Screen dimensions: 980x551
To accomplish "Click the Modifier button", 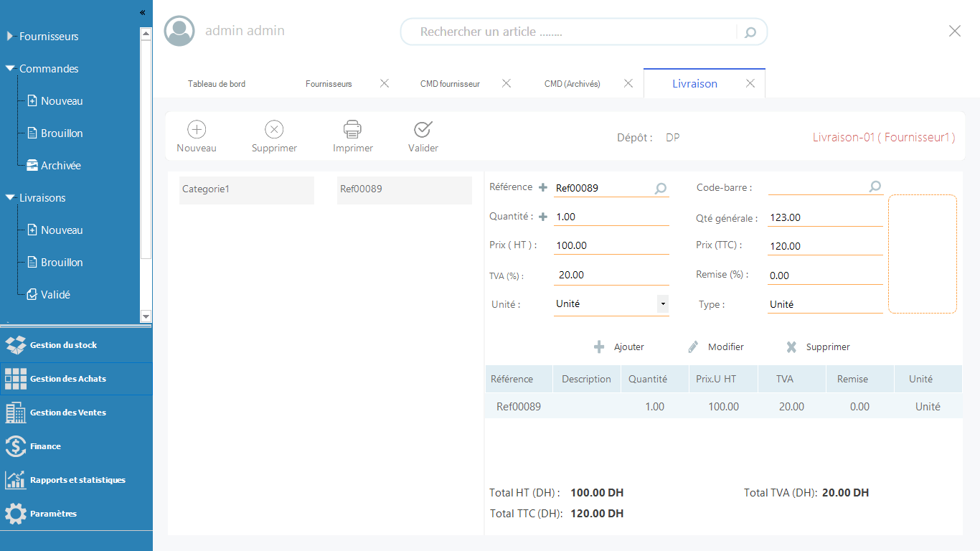I will [716, 347].
